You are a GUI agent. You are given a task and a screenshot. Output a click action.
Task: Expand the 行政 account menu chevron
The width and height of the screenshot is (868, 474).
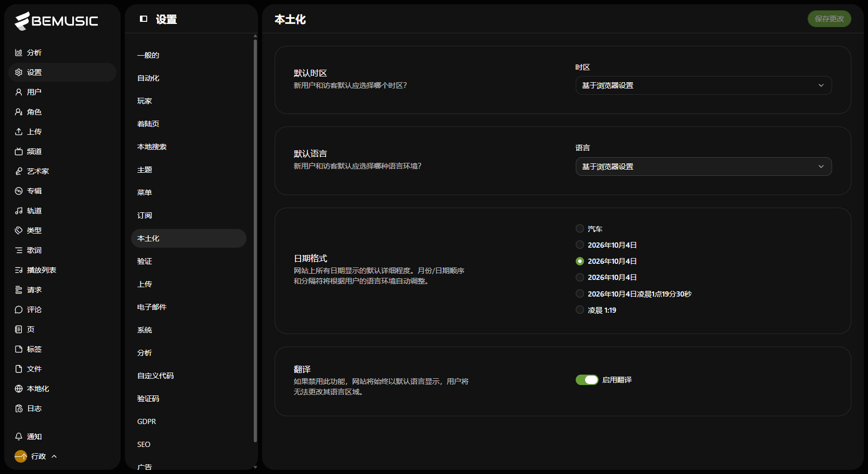coord(54,456)
